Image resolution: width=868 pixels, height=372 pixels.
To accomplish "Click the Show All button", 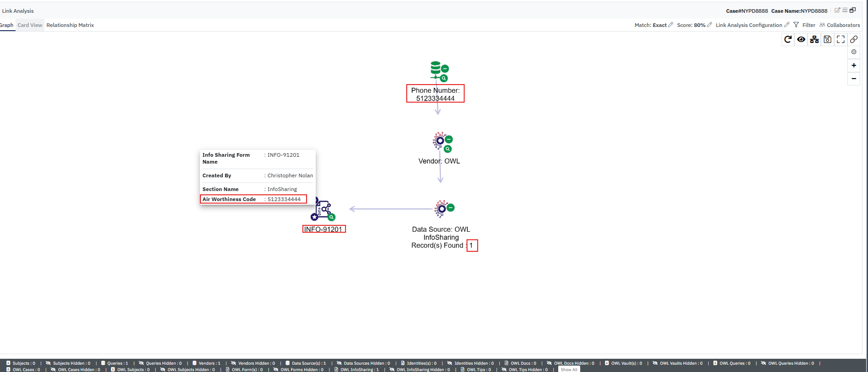I will coord(569,369).
